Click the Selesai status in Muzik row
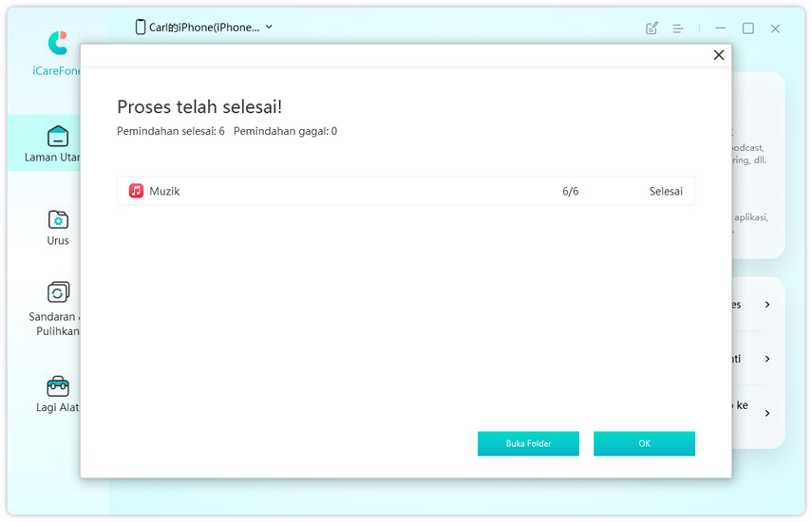Viewport: 812px width, 522px height. [x=666, y=191]
